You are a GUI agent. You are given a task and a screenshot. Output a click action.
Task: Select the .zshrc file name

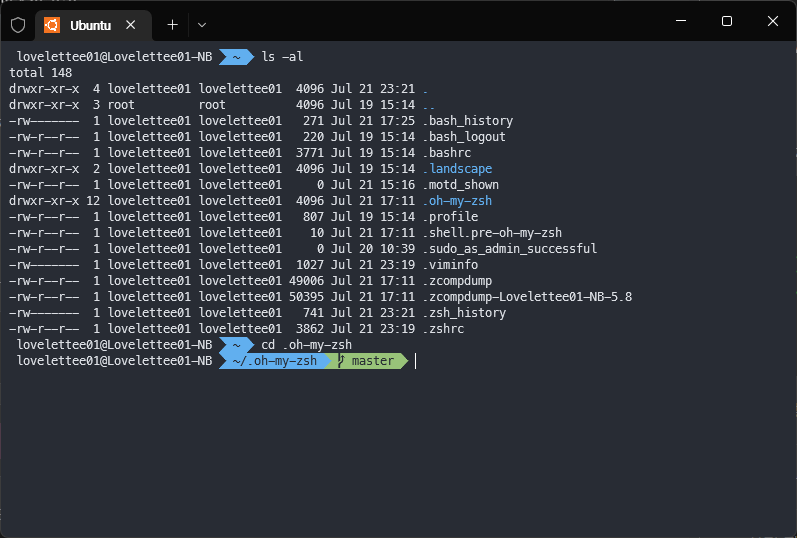point(443,329)
